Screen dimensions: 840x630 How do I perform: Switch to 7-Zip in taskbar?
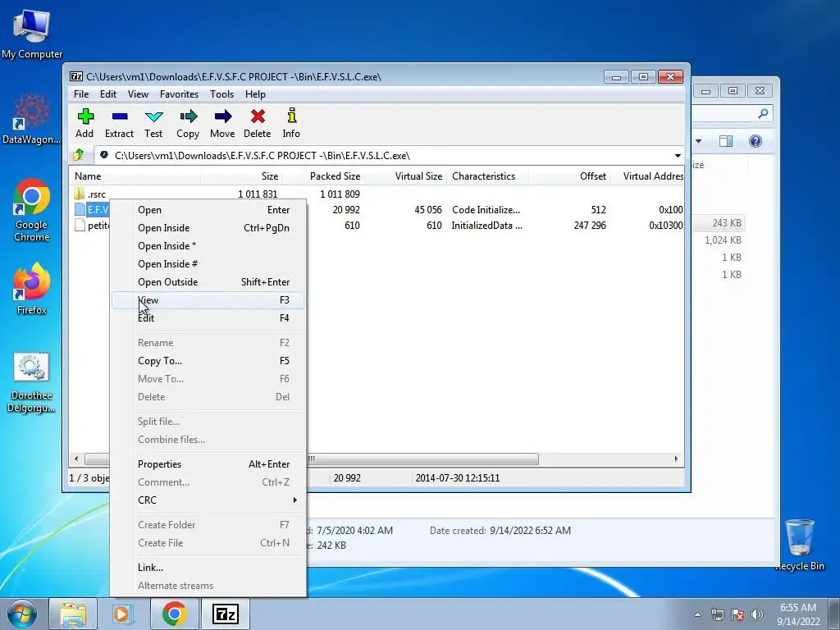coord(225,614)
